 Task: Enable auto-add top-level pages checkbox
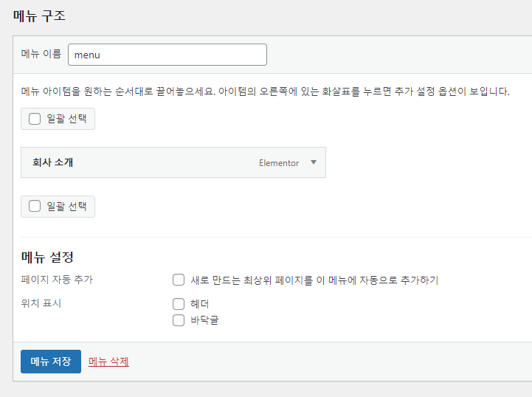(x=179, y=280)
